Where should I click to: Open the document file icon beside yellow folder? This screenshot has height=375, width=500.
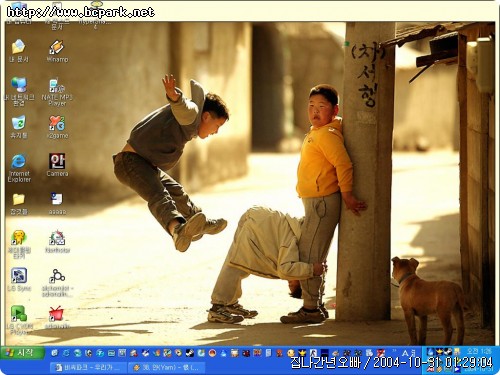57,203
